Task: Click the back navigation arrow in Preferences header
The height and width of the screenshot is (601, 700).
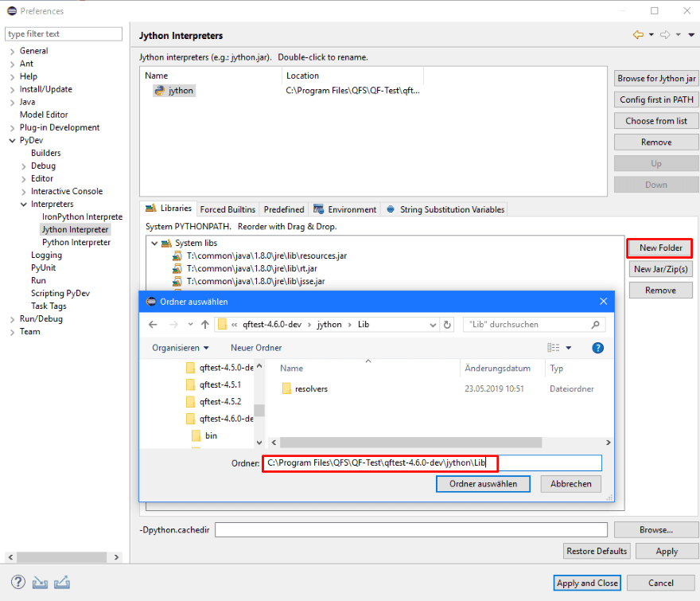Action: click(638, 35)
